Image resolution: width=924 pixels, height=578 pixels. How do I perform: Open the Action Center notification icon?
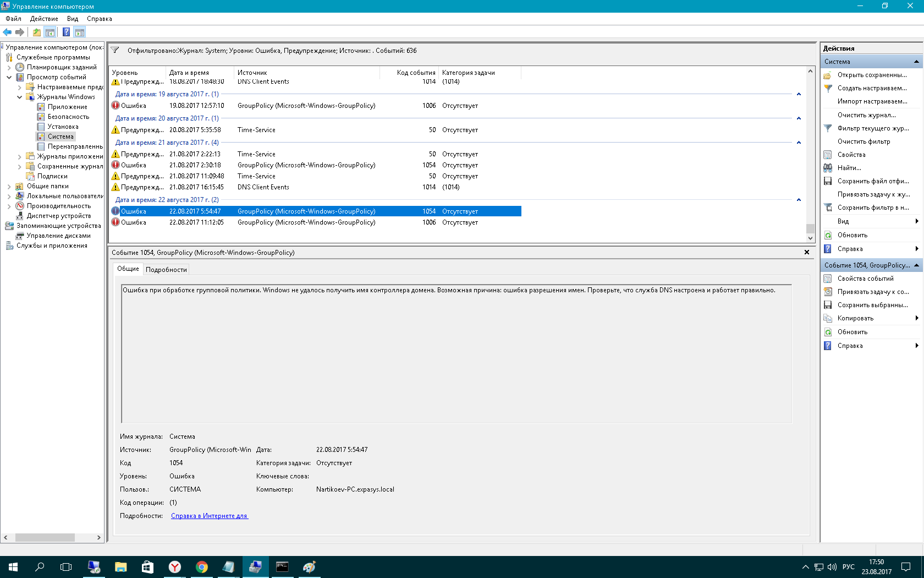pos(906,567)
